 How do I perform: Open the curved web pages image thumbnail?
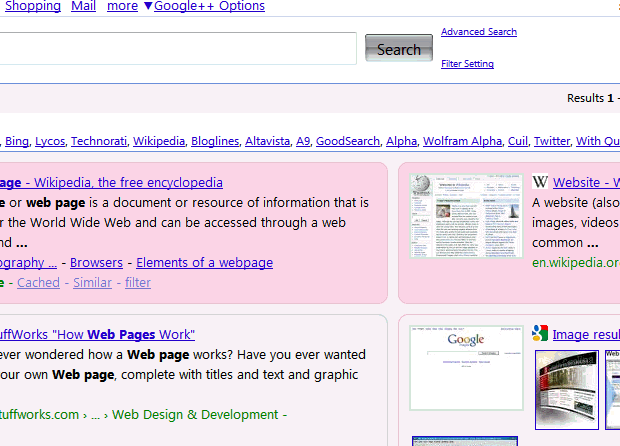pos(567,390)
